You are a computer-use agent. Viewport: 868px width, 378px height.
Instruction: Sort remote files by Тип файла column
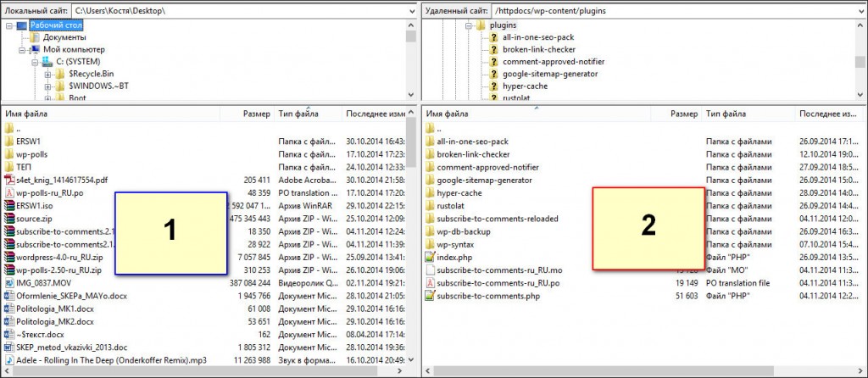click(725, 113)
